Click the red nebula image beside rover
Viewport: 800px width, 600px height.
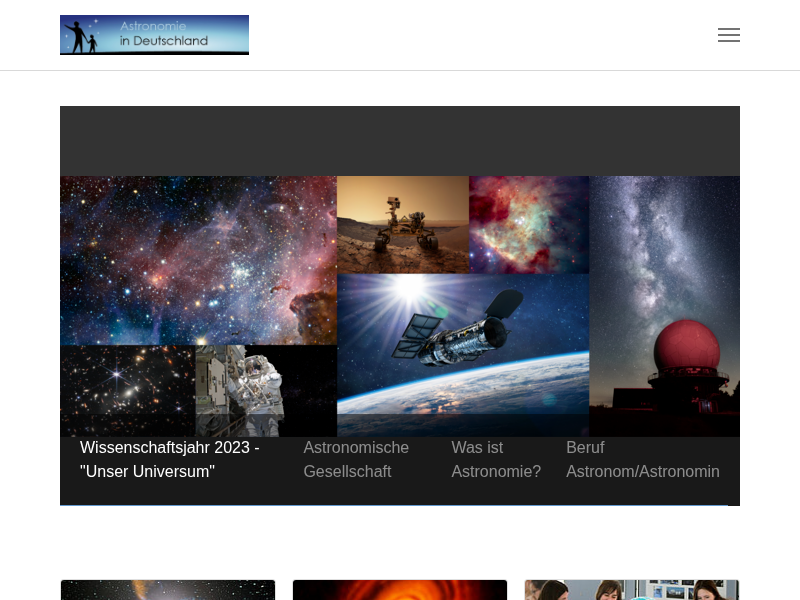[x=528, y=224]
